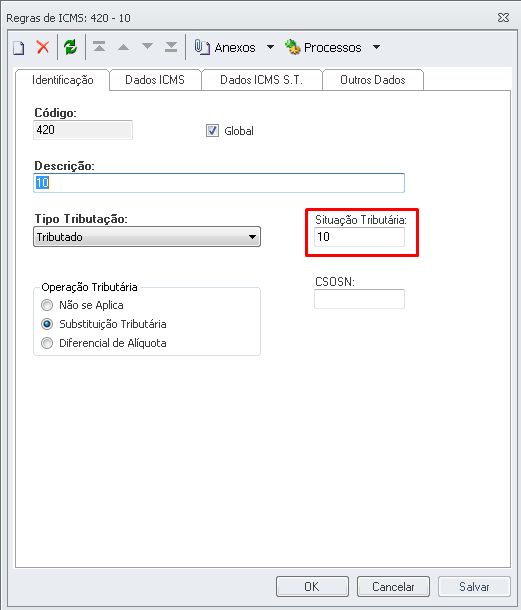Click the Situação Tributária input field

[x=360, y=237]
